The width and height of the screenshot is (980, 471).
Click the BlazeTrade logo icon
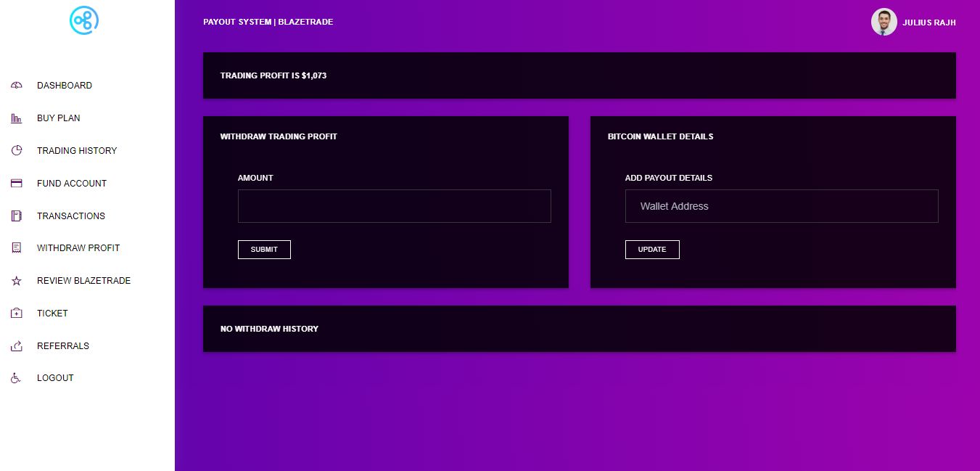point(84,20)
